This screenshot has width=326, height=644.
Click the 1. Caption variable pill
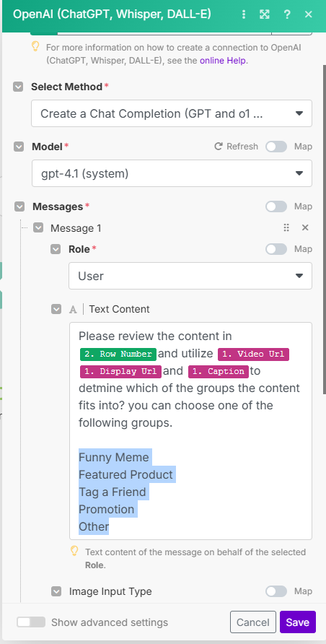(219, 371)
